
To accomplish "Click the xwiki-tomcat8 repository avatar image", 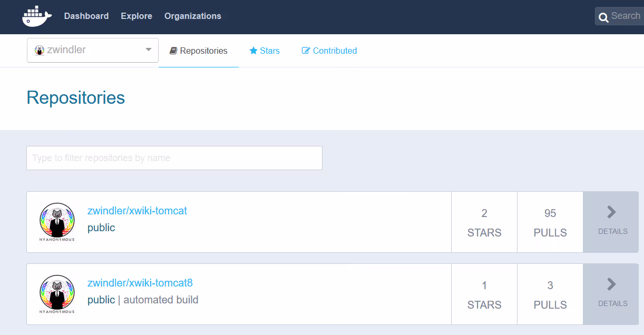I will point(57,294).
